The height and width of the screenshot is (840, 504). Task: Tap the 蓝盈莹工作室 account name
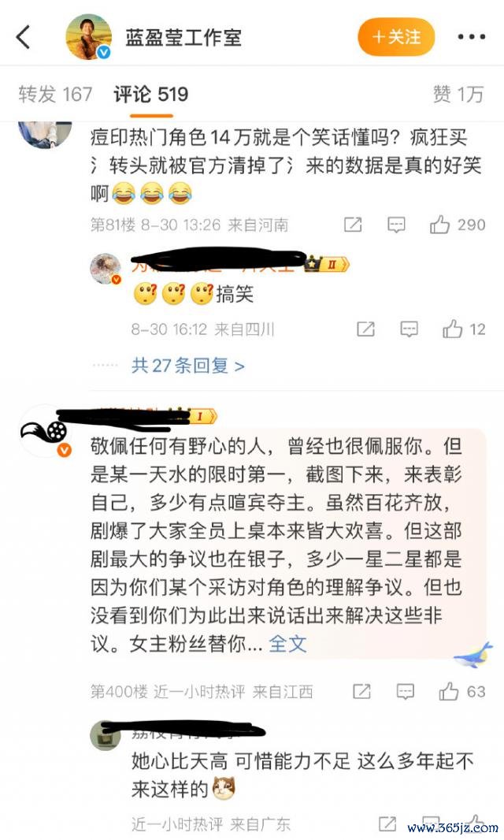(x=183, y=38)
